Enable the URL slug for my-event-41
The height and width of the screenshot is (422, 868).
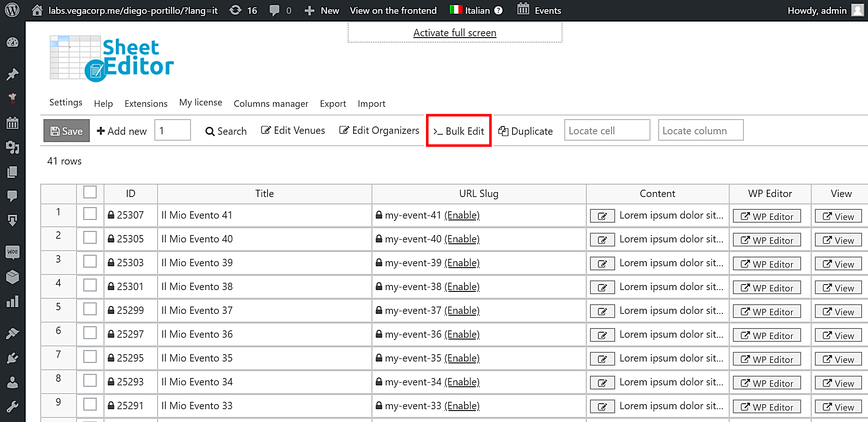[x=462, y=215]
